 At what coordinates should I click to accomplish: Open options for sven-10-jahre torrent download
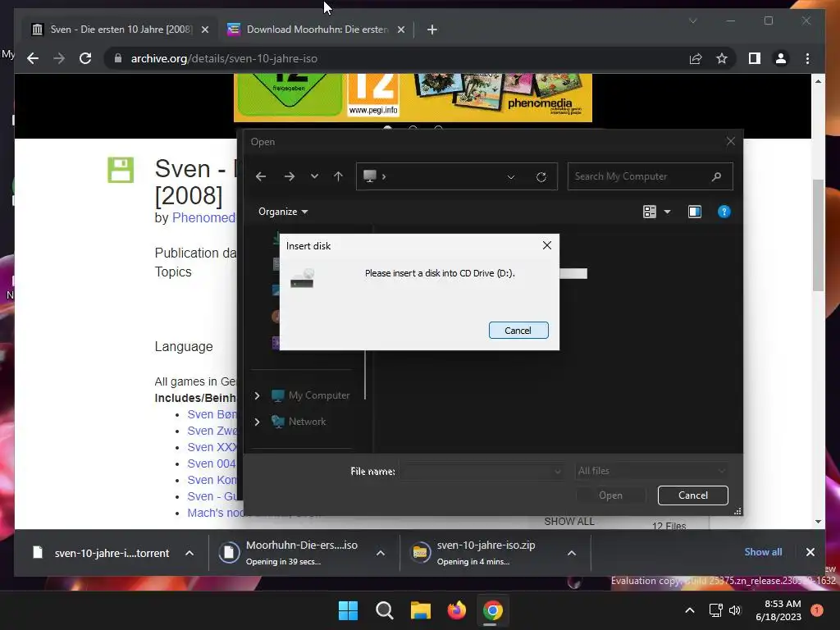coord(189,553)
